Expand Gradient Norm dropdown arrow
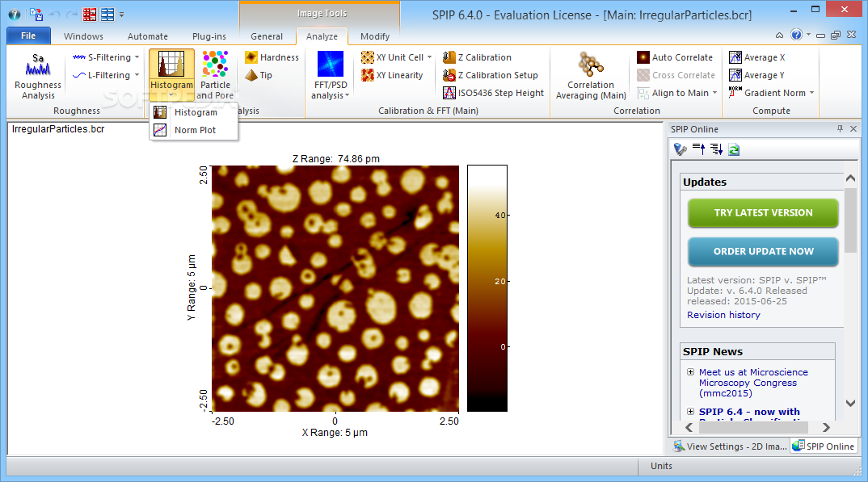The width and height of the screenshot is (868, 482). point(811,93)
